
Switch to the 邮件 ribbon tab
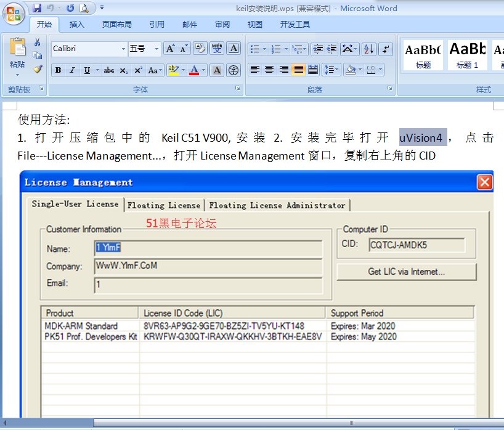[190, 25]
